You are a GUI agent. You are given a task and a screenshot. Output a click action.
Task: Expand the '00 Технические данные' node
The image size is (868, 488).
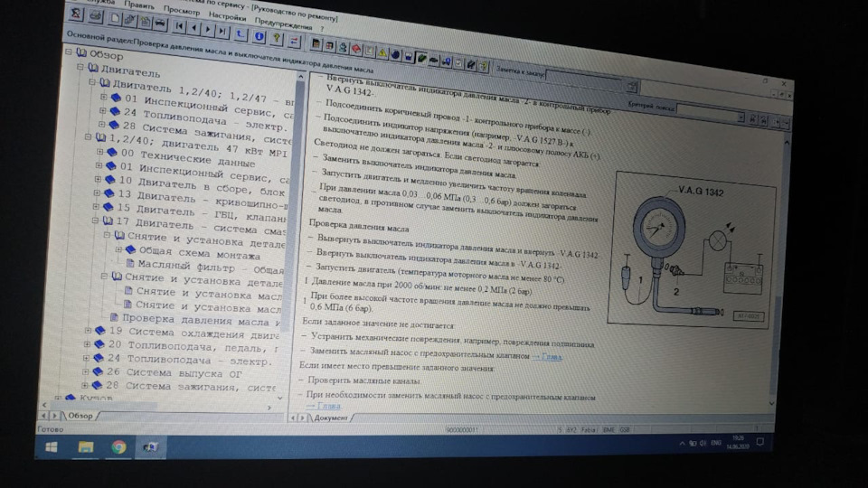(x=99, y=151)
